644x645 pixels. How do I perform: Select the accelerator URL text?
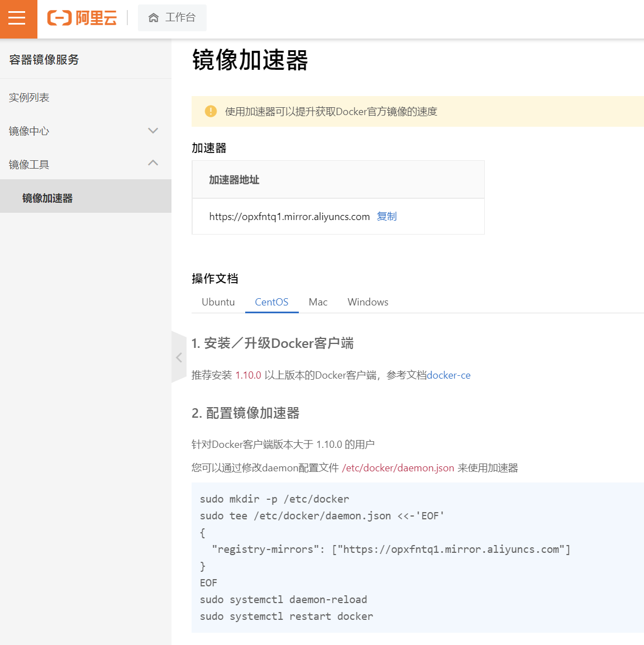(289, 217)
